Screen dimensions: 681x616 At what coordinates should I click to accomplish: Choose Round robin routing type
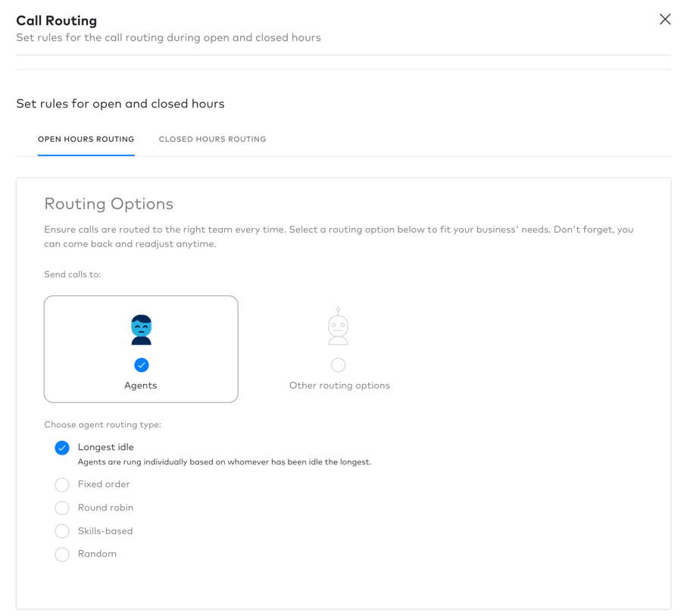coord(62,508)
